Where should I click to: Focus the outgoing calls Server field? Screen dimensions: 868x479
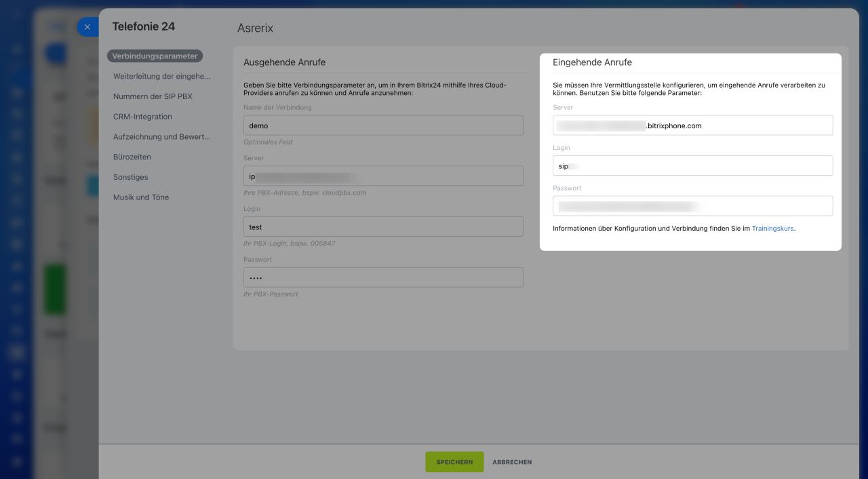coord(383,176)
